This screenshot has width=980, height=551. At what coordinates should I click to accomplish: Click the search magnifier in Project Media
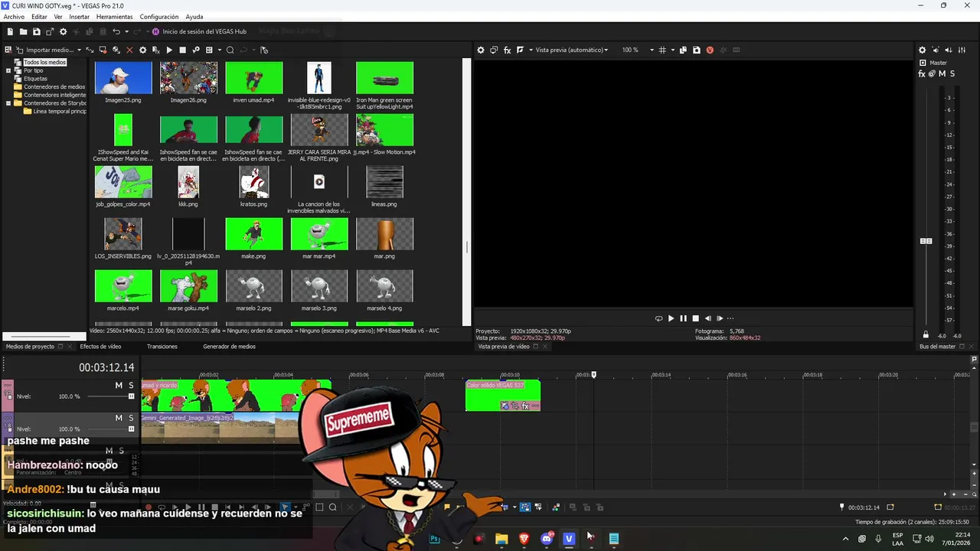coord(230,50)
